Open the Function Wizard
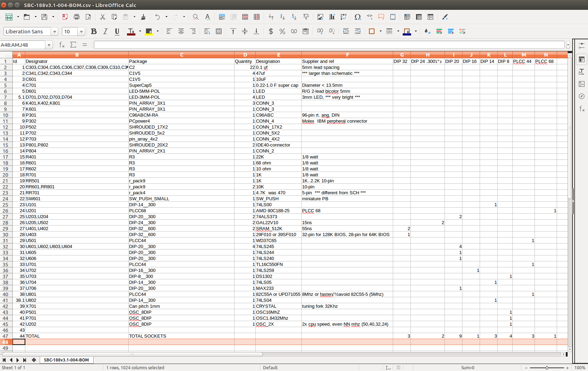588x371 pixels. [x=62, y=45]
